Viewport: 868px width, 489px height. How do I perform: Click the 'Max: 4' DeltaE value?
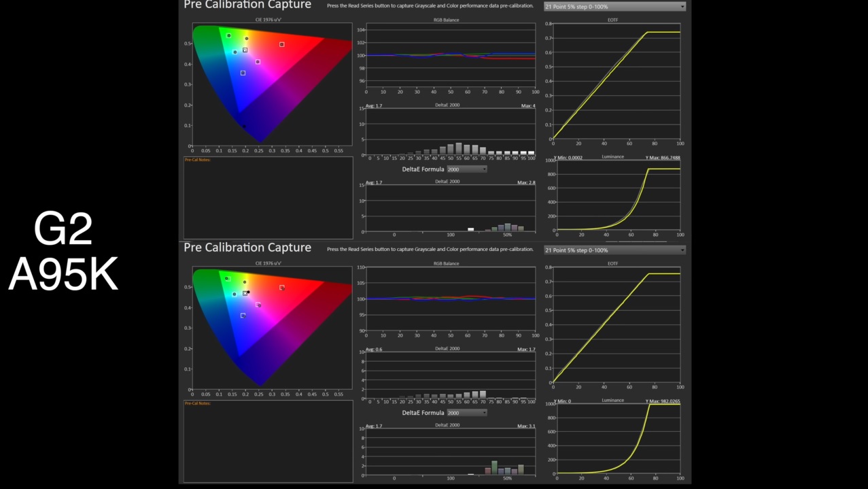tap(528, 105)
